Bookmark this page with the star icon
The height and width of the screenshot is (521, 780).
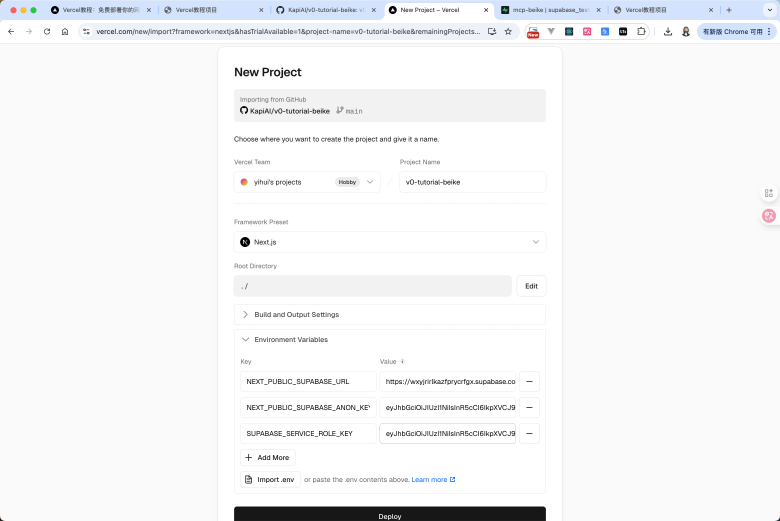[508, 31]
